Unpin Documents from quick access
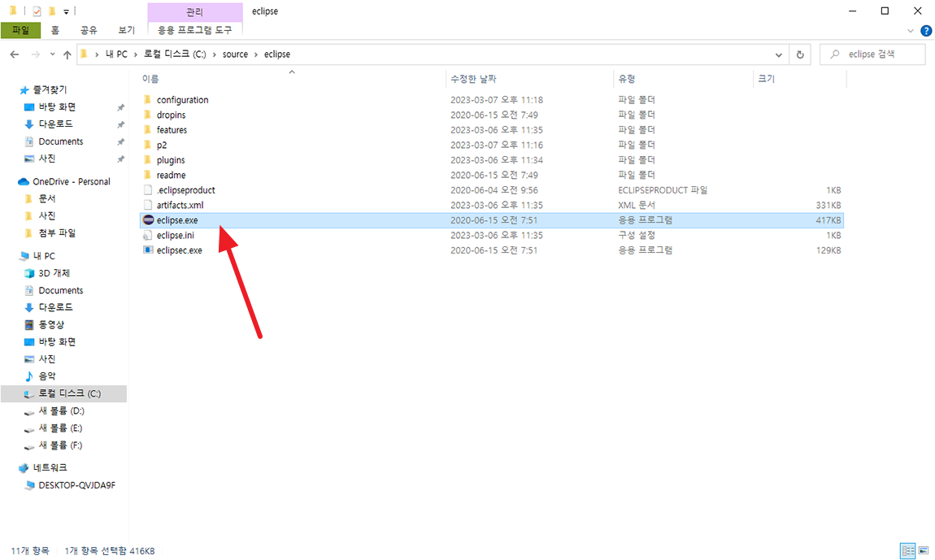The height and width of the screenshot is (560, 935). [x=120, y=142]
